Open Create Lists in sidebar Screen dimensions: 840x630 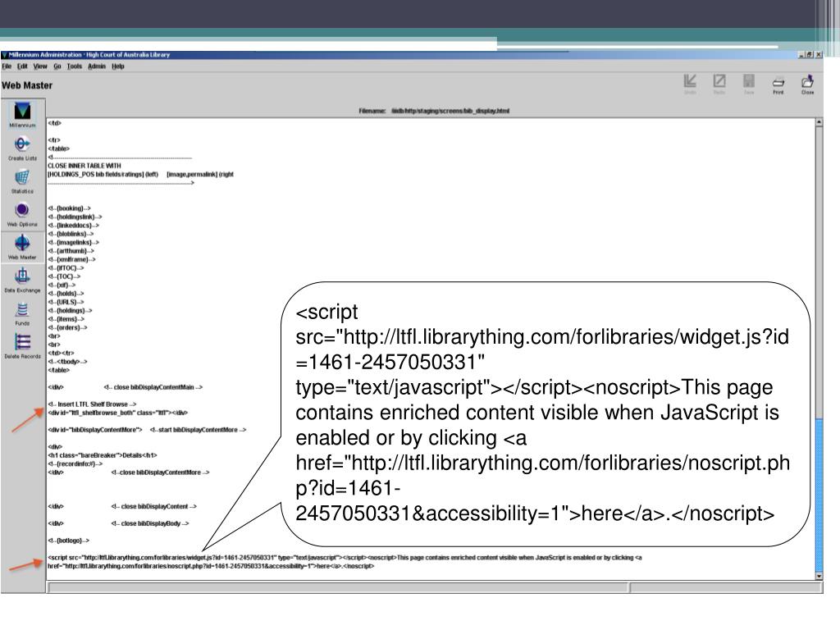pos(22,148)
